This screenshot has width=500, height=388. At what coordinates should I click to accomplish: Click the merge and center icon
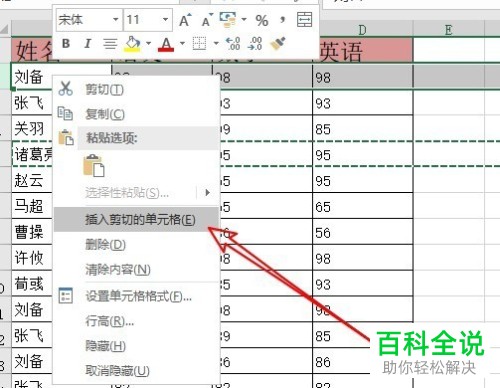tap(304, 20)
